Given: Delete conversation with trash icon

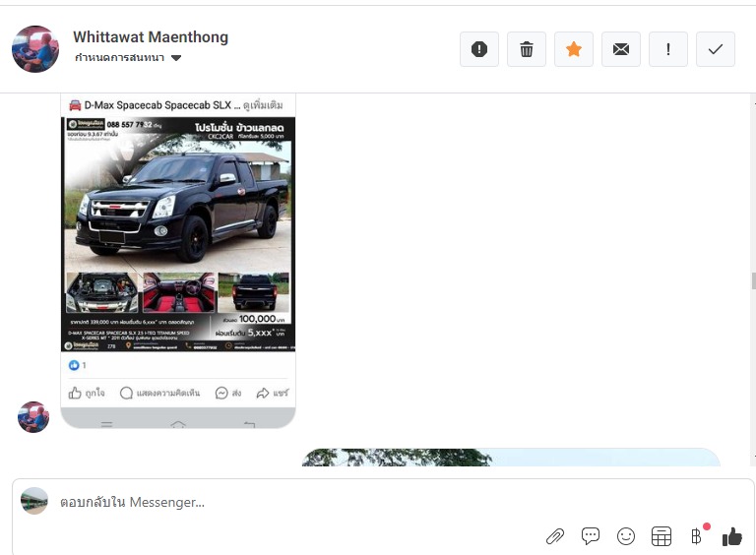Looking at the screenshot, I should coord(527,49).
